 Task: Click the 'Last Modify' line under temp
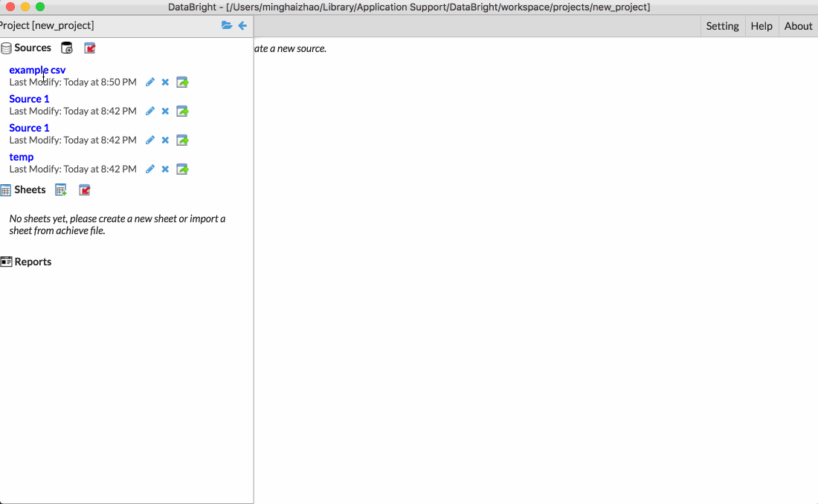[x=73, y=169]
